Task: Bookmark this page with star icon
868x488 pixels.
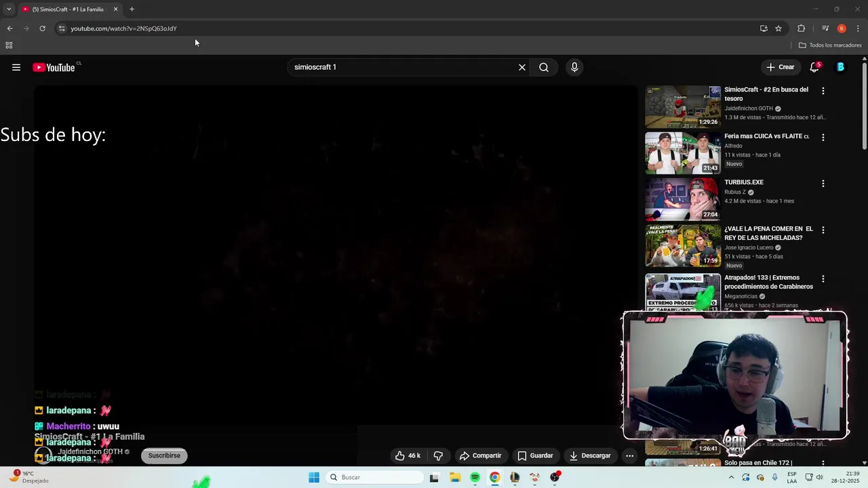Action: tap(778, 28)
